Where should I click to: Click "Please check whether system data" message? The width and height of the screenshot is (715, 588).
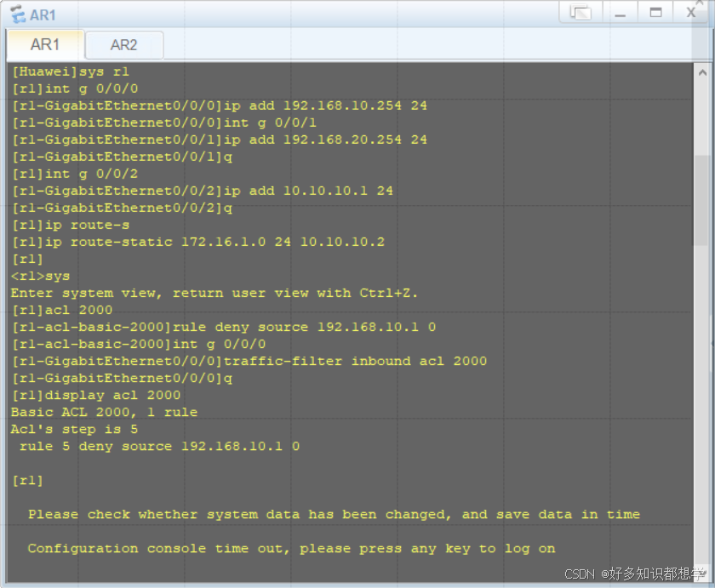click(334, 514)
